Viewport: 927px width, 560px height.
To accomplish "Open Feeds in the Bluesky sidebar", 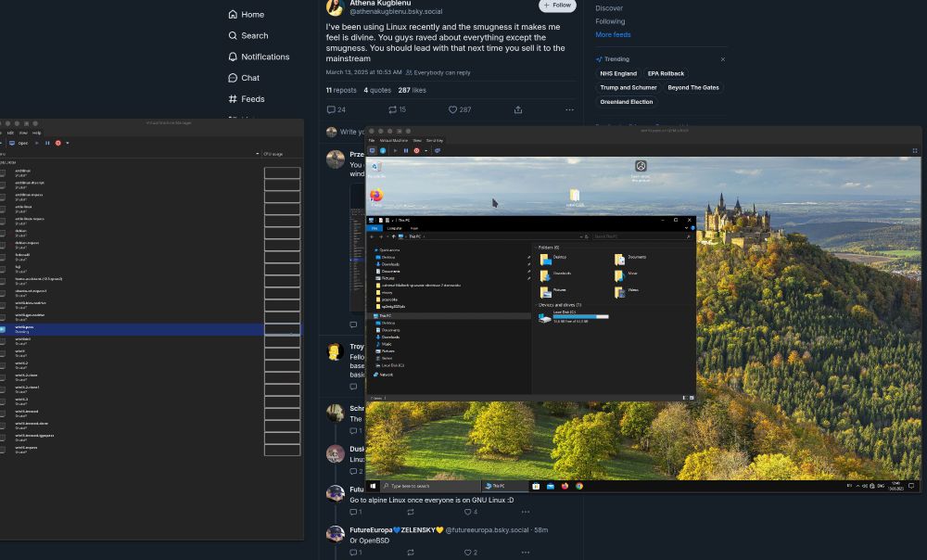I will 246,99.
